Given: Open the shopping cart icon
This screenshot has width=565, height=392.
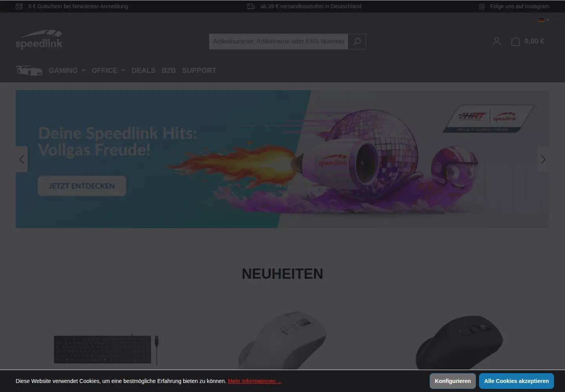Looking at the screenshot, I should coord(516,41).
